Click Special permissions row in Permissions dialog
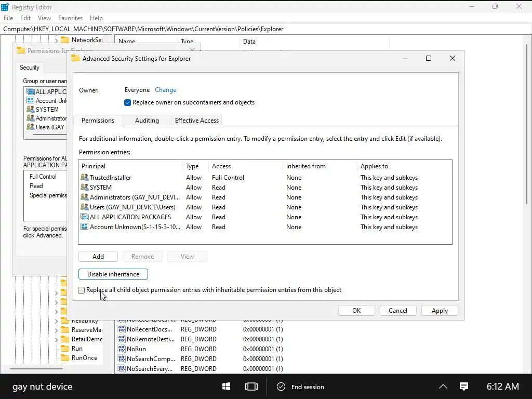The image size is (532, 399). pyautogui.click(x=48, y=195)
